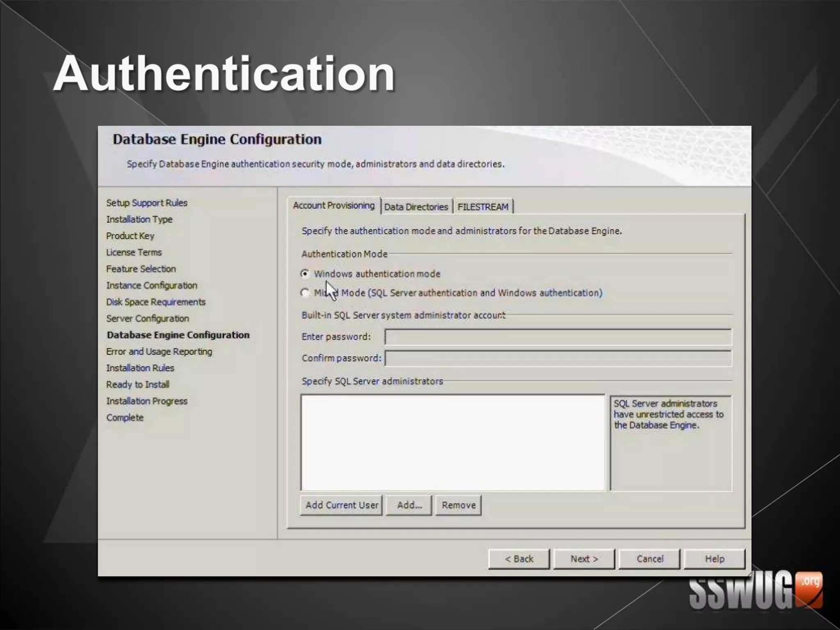Go to the Next > step
Image resolution: width=840 pixels, height=630 pixels.
point(584,559)
